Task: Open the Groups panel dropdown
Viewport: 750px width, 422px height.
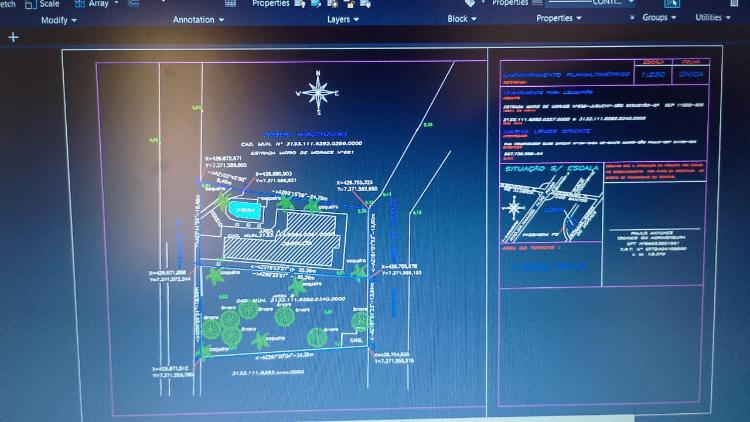Action: tap(659, 18)
